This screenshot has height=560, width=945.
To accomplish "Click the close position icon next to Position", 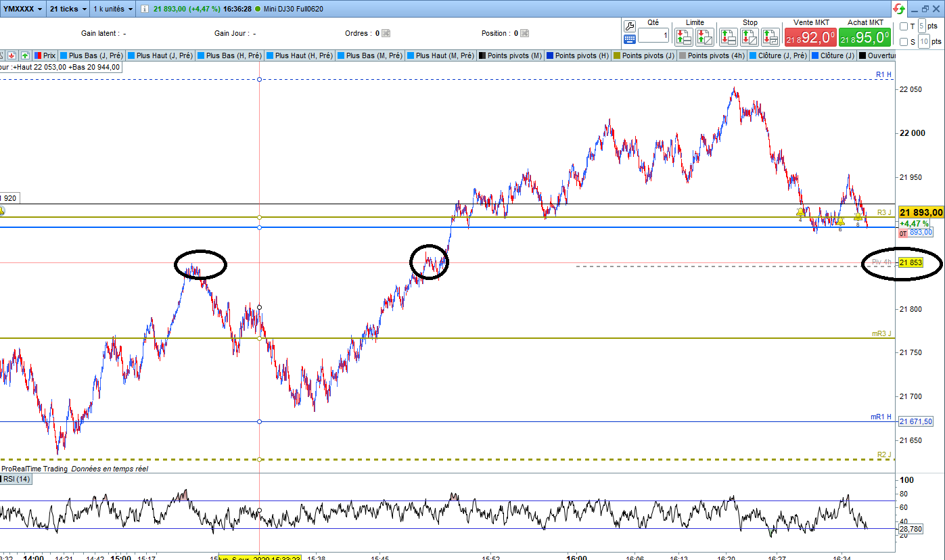I will tap(524, 33).
